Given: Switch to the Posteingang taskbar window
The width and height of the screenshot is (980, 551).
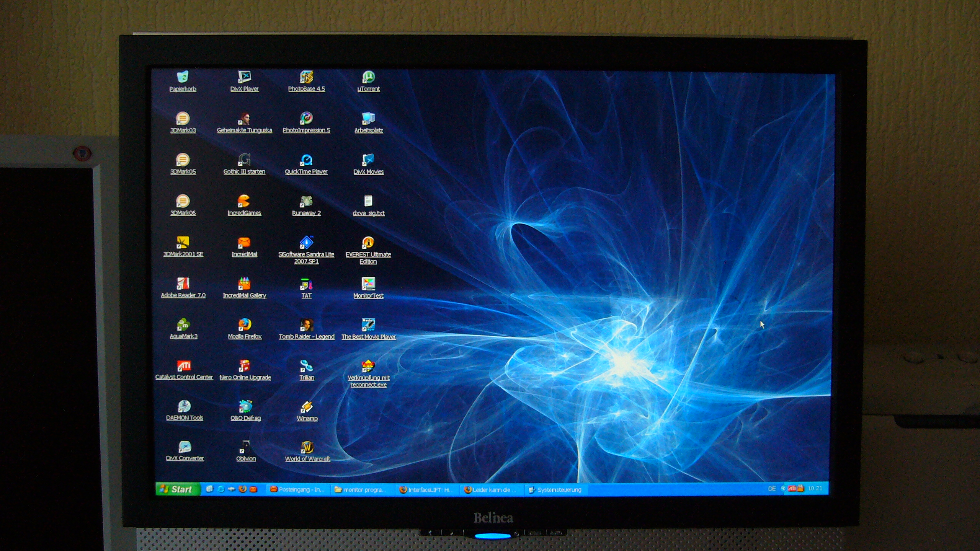Looking at the screenshot, I should 297,489.
